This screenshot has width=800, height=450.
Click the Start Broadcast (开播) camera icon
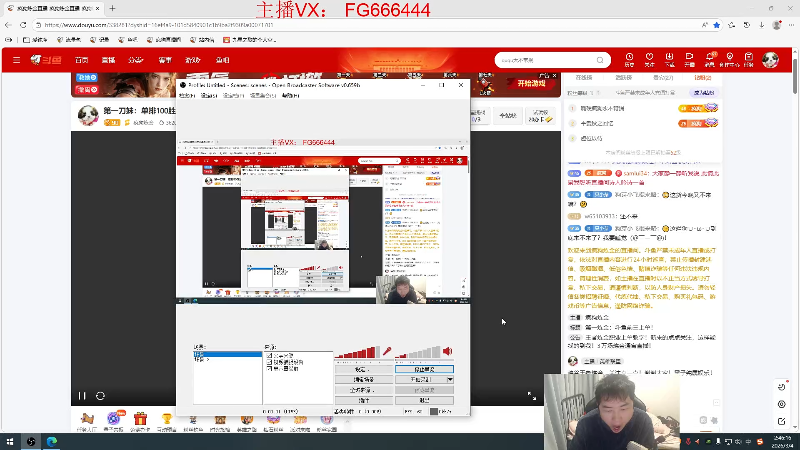click(689, 60)
